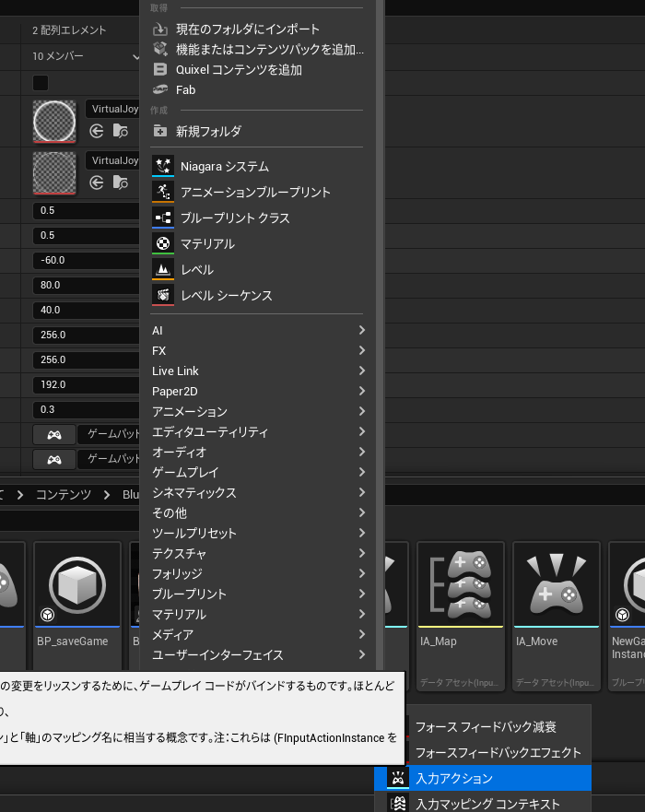The height and width of the screenshot is (812, 645).
Task: Click the Quixel コンテンツを追加 icon
Action: point(160,69)
